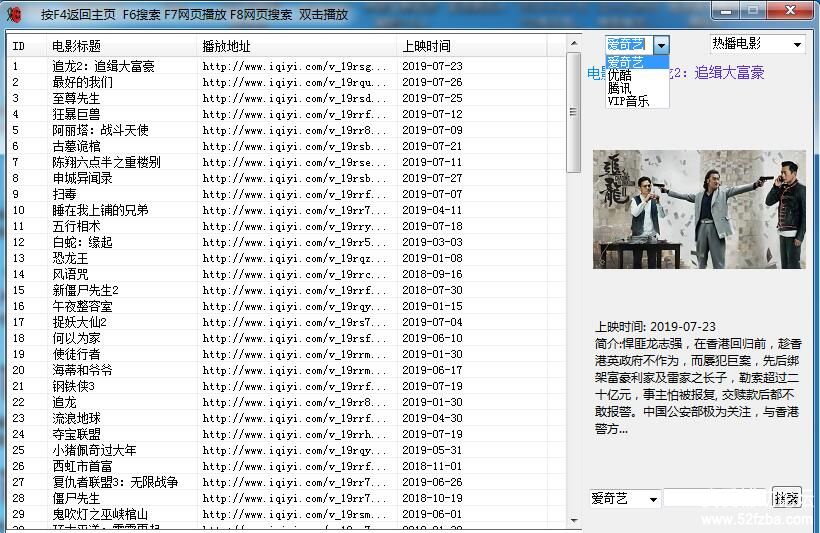Viewport: 820px width, 533px height.
Task: Expand the 热播电影 category dropdown
Action: [797, 44]
